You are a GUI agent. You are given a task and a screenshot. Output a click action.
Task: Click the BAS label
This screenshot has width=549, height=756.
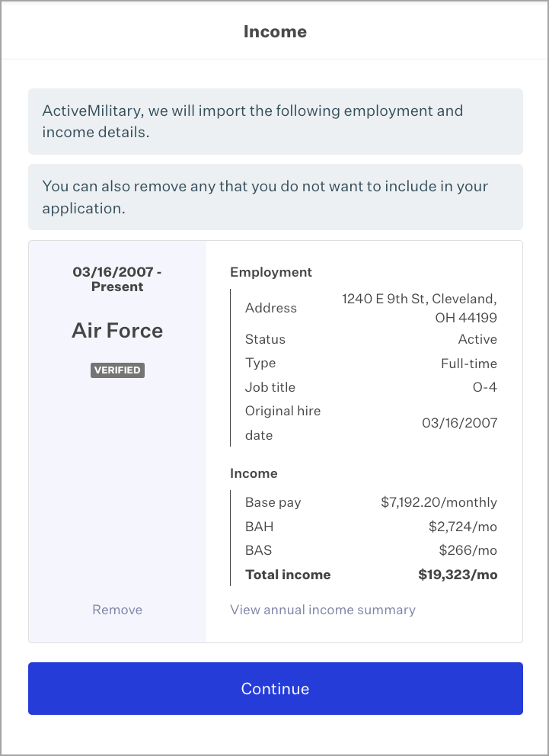[x=259, y=550]
